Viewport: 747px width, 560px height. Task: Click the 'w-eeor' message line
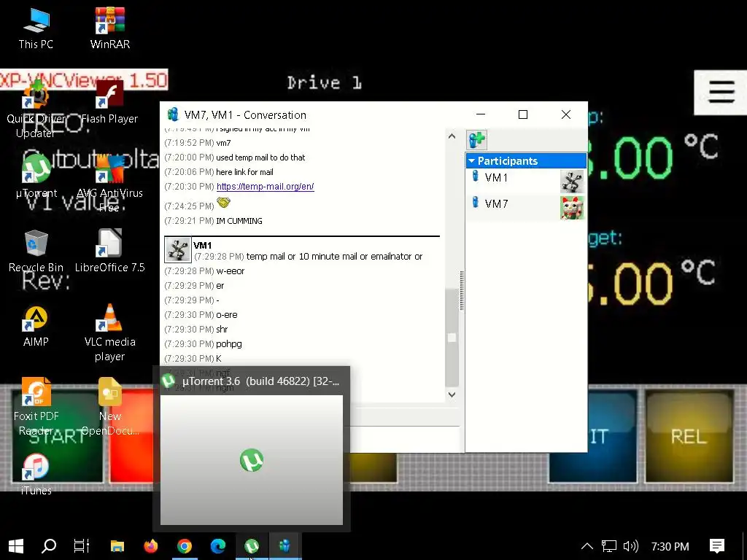coord(230,271)
